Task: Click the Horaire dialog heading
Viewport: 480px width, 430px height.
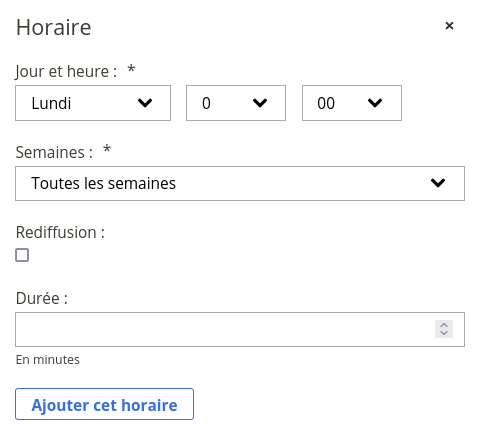Action: (54, 27)
